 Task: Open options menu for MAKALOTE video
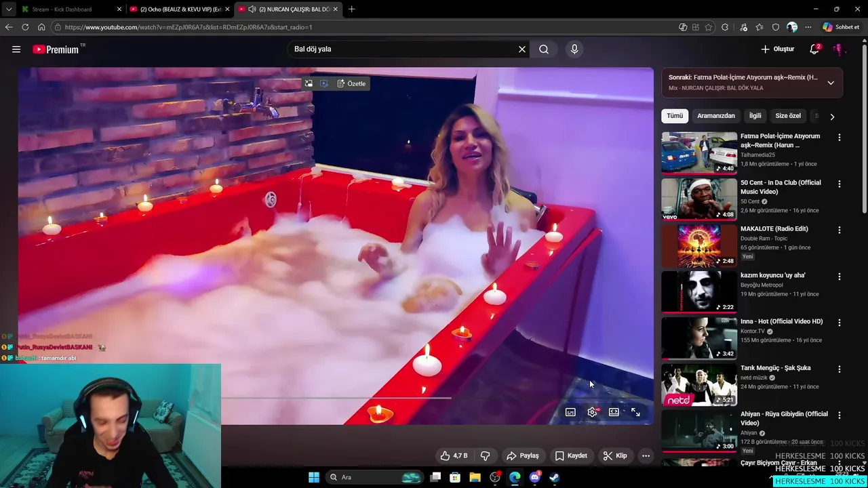pyautogui.click(x=840, y=230)
